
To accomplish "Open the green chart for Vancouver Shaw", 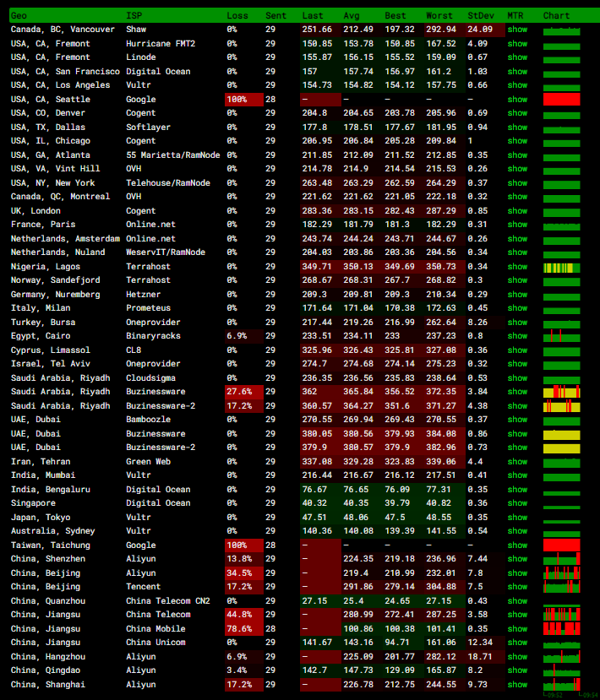I will (x=562, y=30).
